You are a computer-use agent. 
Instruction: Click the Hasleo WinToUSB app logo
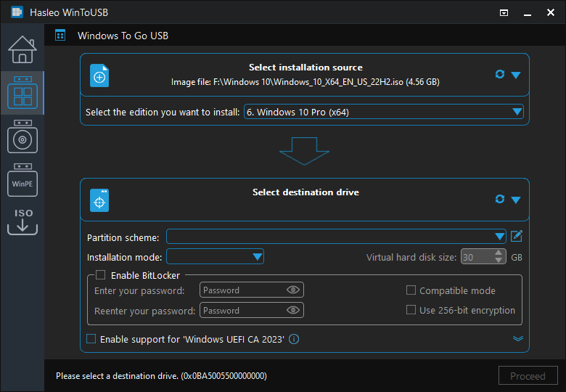pyautogui.click(x=17, y=12)
